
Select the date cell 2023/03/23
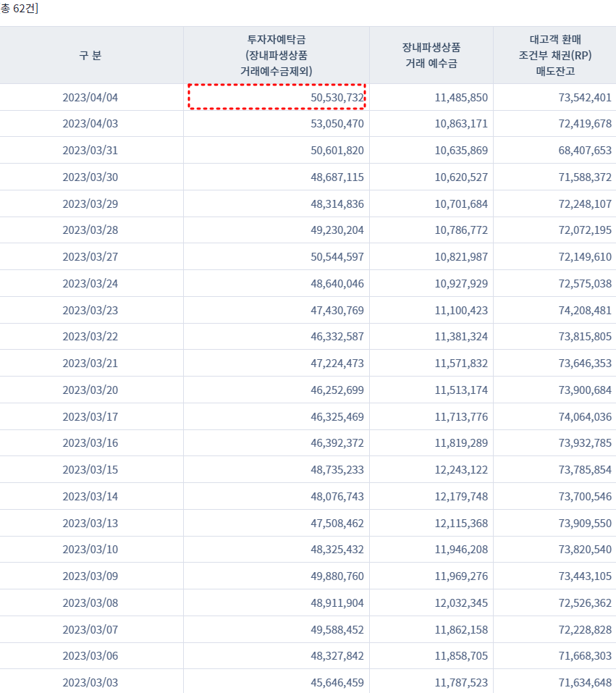tap(90, 310)
